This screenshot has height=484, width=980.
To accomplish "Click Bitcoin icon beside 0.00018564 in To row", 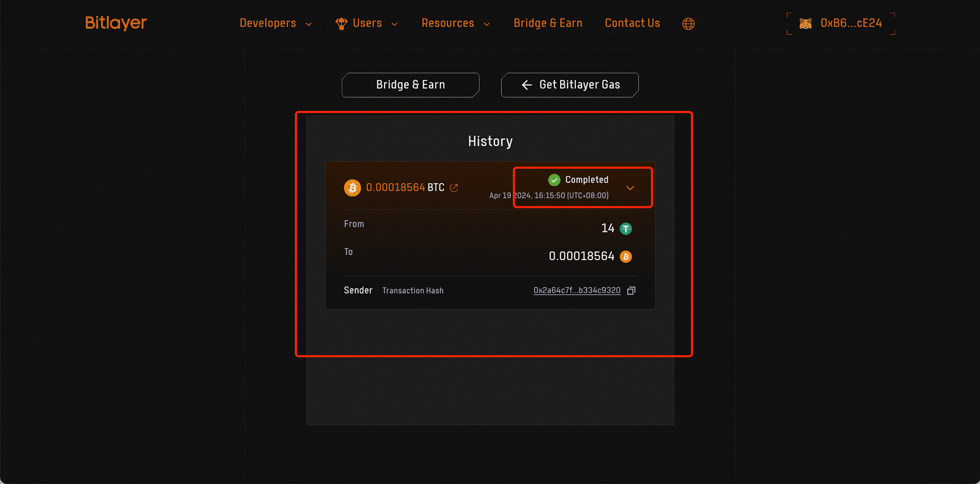I will point(626,256).
